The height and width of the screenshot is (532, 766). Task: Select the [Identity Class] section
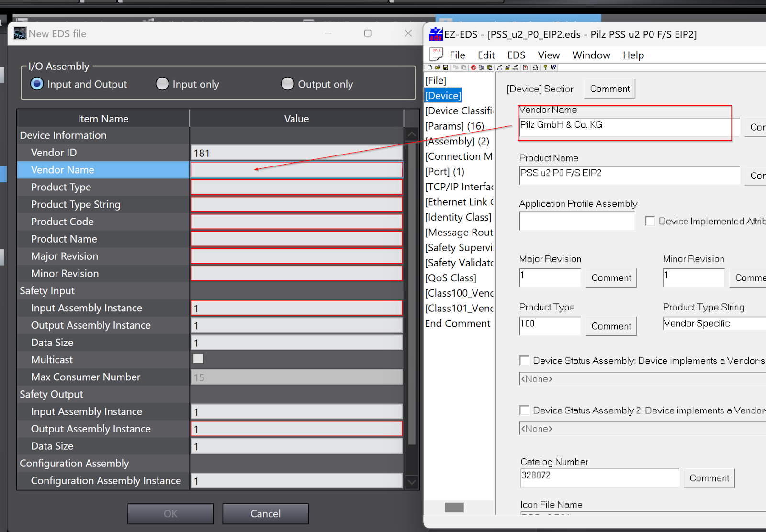tap(459, 217)
